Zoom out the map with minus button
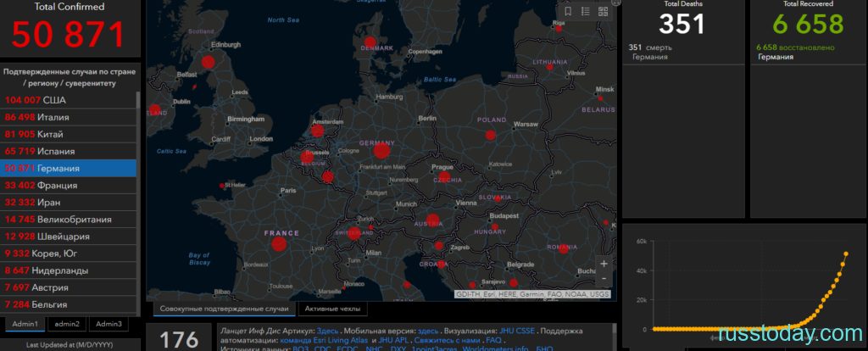Screen dimensions: 868x351 point(604,278)
